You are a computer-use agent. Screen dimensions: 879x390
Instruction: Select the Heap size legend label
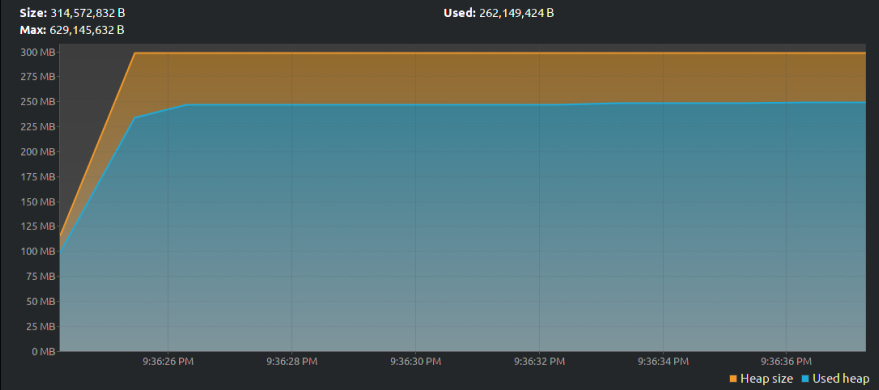(x=766, y=379)
